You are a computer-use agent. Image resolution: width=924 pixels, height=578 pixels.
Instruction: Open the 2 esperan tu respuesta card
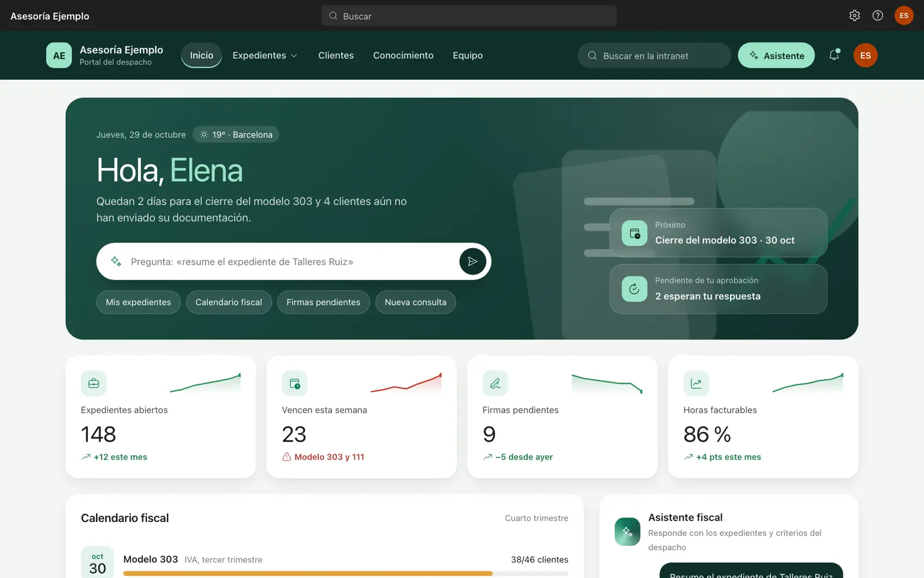pyautogui.click(x=718, y=289)
